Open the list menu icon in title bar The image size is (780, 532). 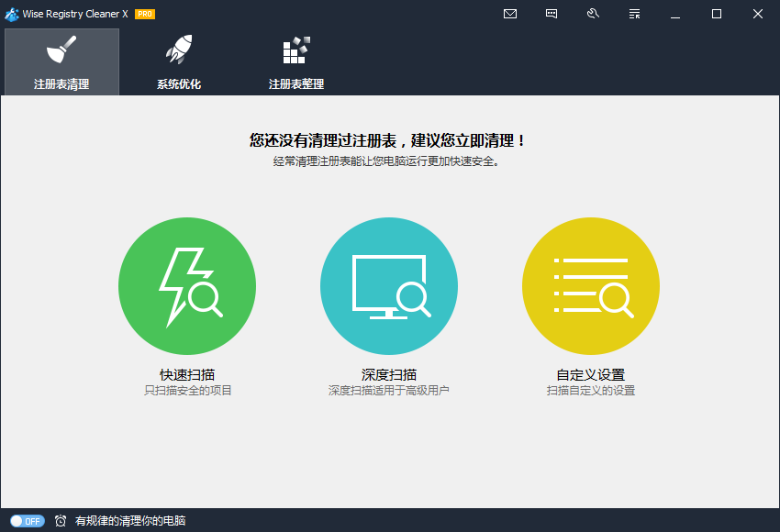tap(634, 14)
